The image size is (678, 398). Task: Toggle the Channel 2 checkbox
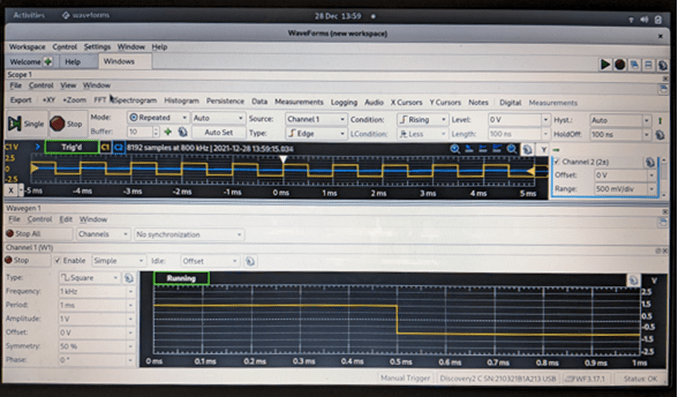557,161
